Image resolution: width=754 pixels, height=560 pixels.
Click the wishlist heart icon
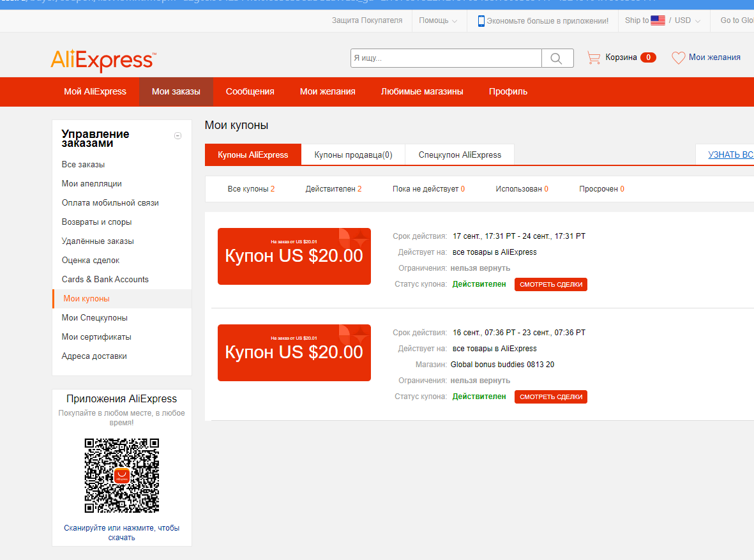679,57
